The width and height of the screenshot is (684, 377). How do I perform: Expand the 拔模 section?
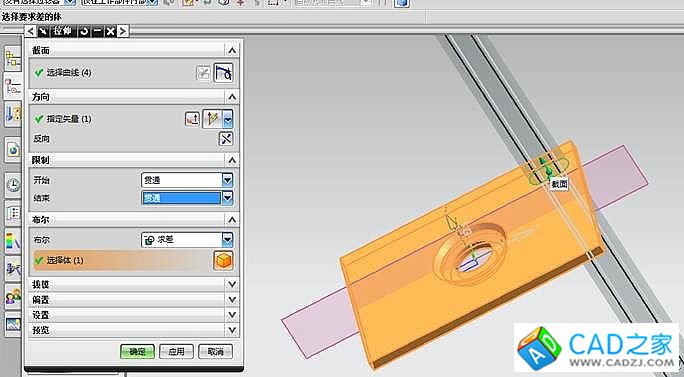[x=134, y=284]
